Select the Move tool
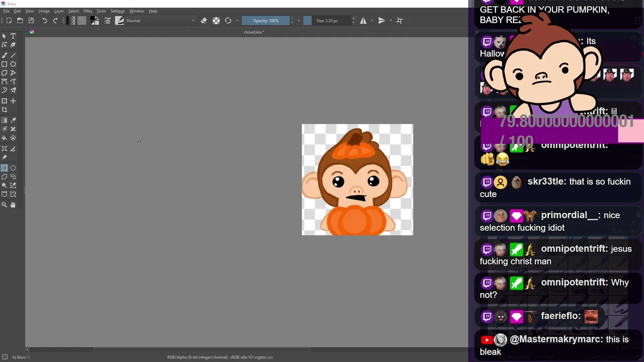 (x=13, y=101)
